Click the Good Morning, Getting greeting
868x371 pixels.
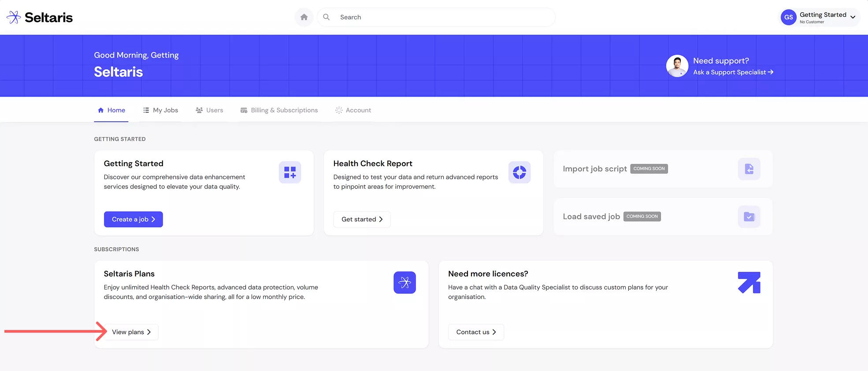[136, 55]
